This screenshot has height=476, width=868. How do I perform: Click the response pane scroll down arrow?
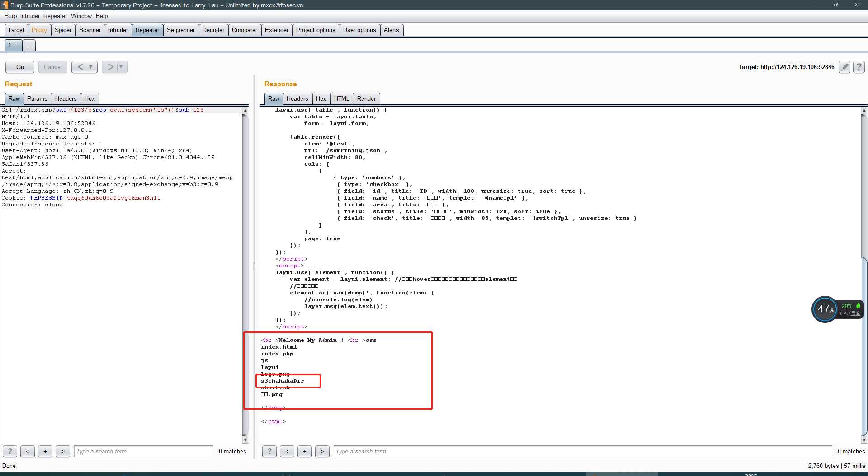864,440
